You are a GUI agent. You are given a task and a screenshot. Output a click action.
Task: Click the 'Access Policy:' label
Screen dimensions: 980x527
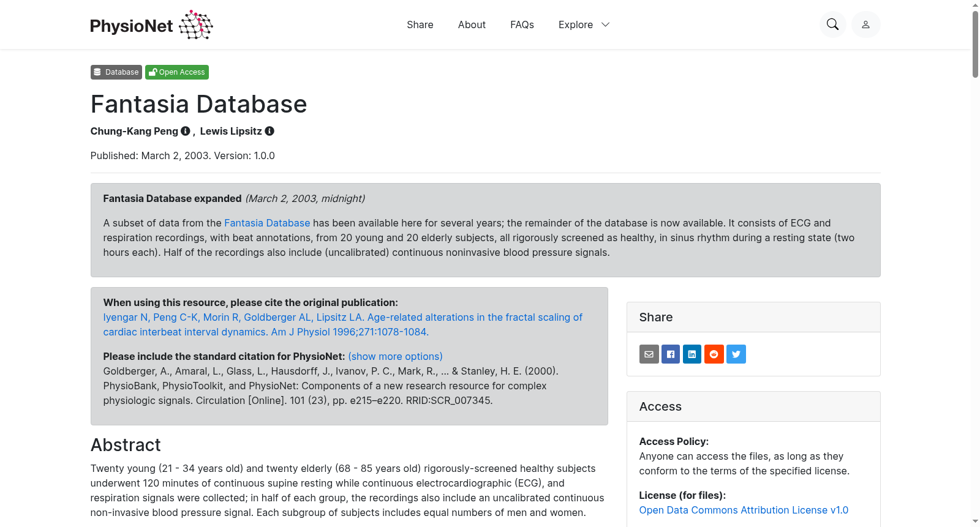[x=674, y=441]
